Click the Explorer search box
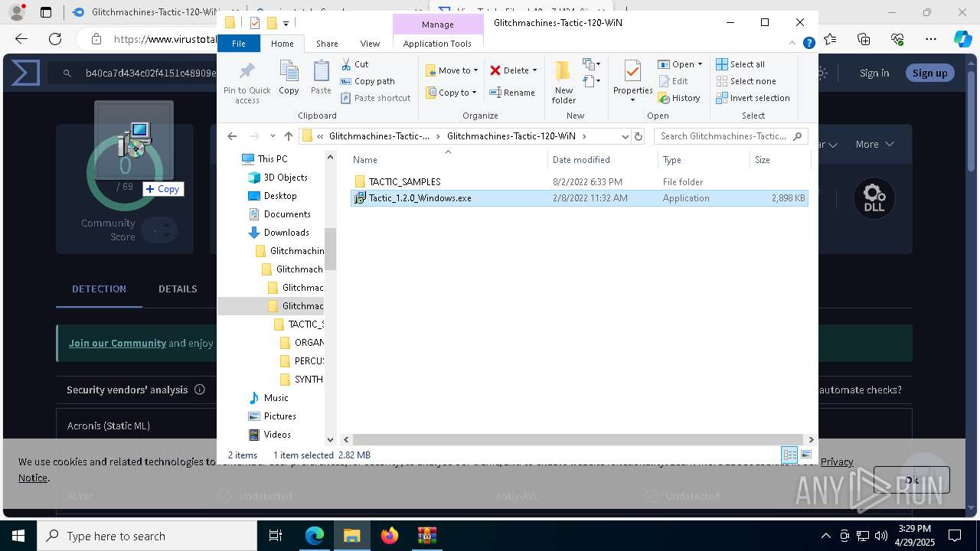The height and width of the screenshot is (551, 980). point(731,136)
